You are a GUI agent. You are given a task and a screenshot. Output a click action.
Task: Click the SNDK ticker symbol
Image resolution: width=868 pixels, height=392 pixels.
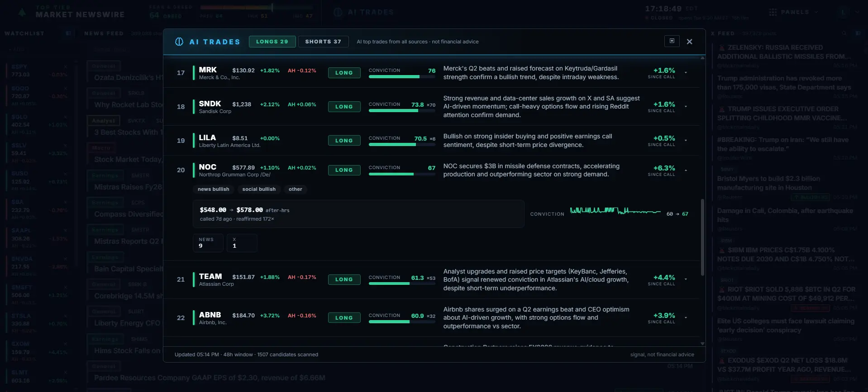point(210,104)
